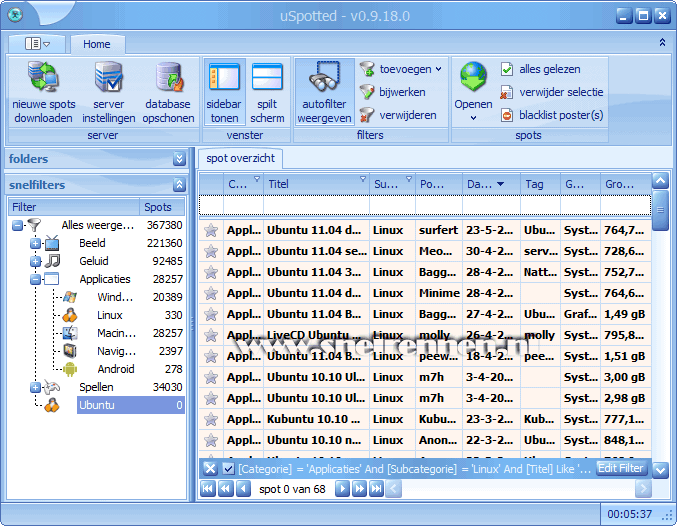
Task: Open filter dropdown on Categorie column
Action: pyautogui.click(x=257, y=179)
